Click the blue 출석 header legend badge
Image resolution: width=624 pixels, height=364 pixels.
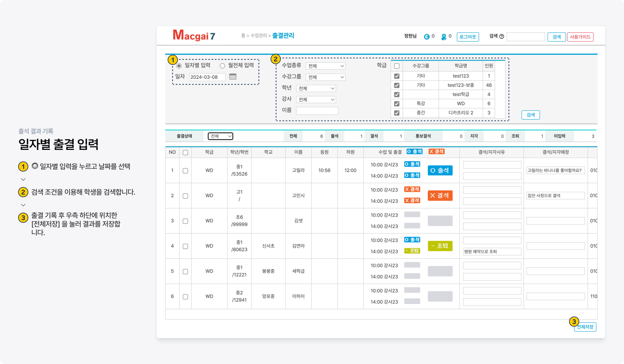click(x=415, y=151)
